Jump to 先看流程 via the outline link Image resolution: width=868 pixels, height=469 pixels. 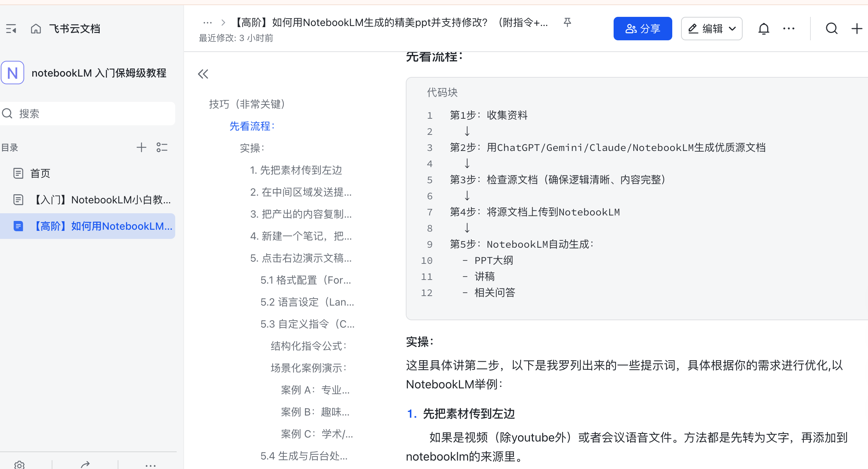(252, 126)
